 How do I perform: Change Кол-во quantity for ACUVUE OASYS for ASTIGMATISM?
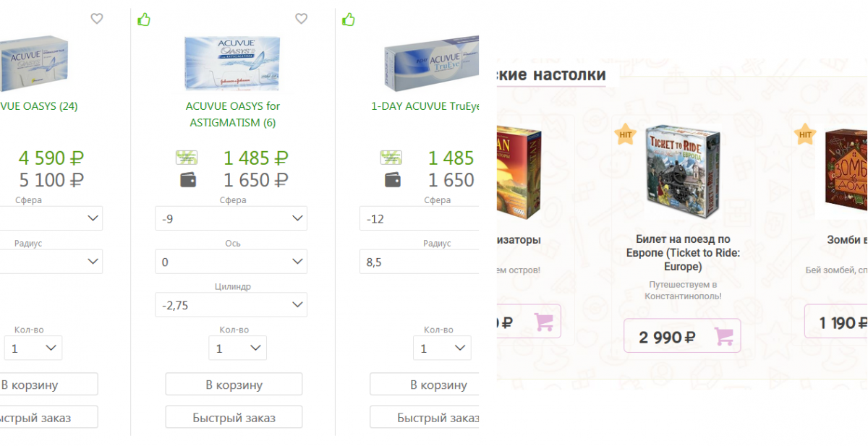point(238,348)
